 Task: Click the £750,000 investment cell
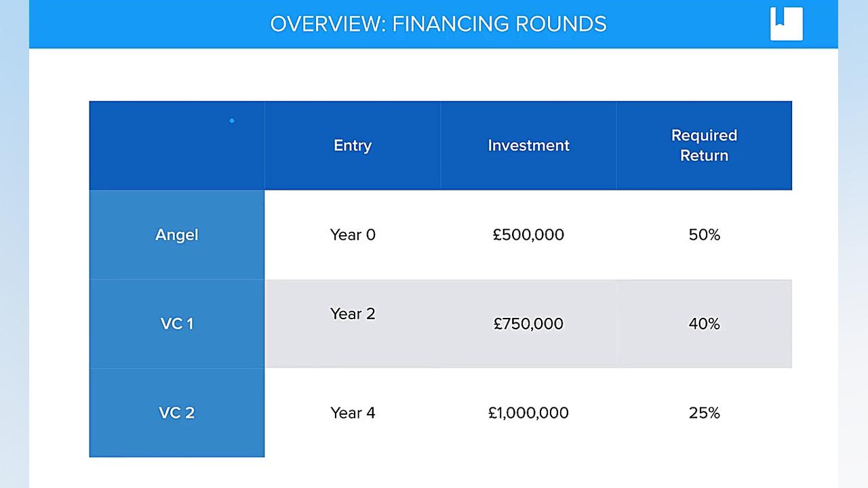point(528,323)
